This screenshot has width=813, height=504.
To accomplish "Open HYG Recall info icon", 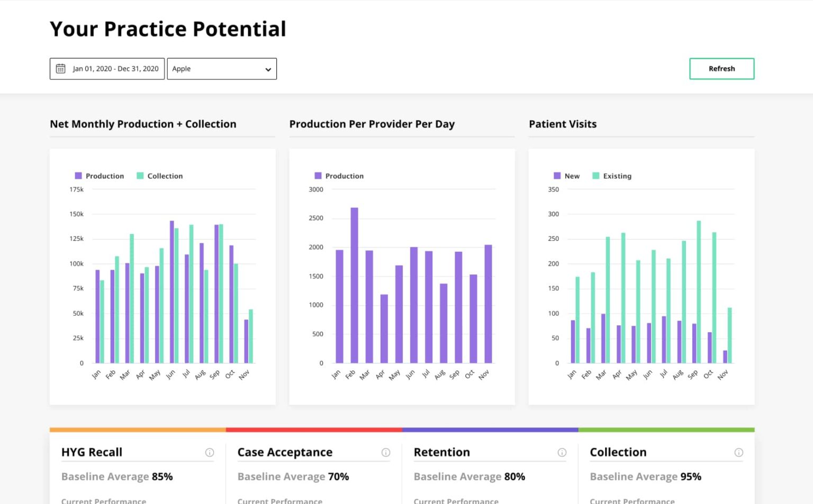I will click(x=210, y=452).
